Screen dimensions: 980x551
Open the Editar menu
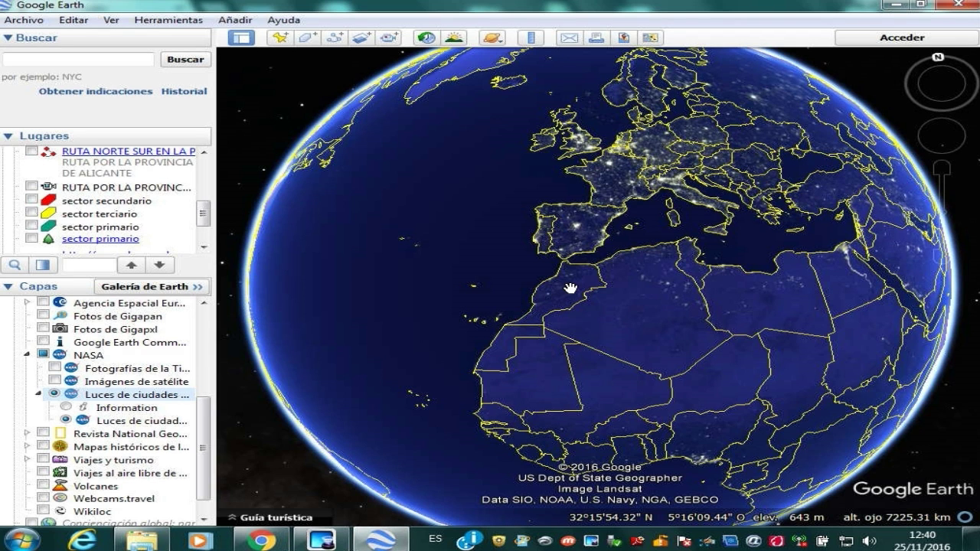coord(73,20)
